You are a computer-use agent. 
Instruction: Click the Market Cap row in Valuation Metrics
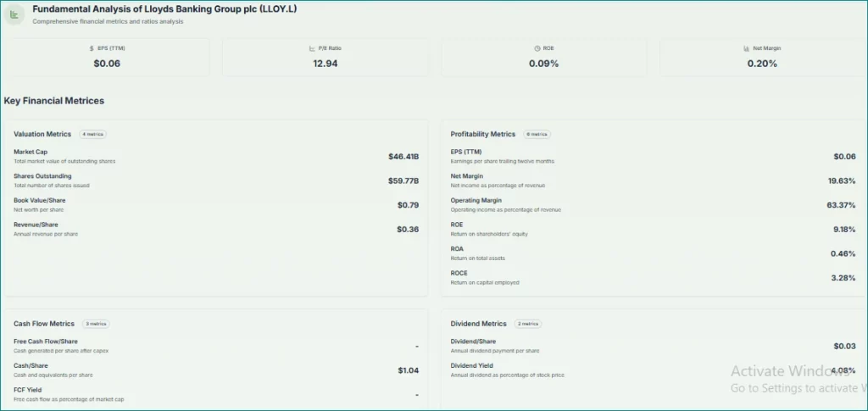(215, 156)
